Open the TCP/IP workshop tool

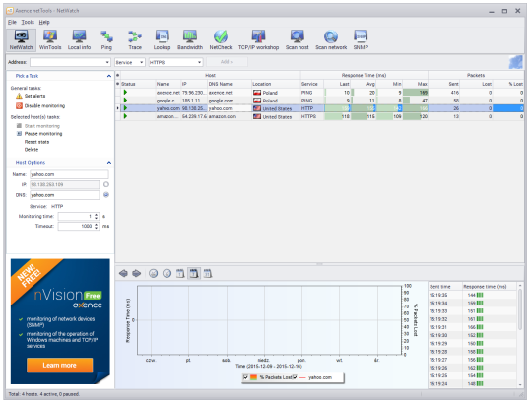pos(258,40)
